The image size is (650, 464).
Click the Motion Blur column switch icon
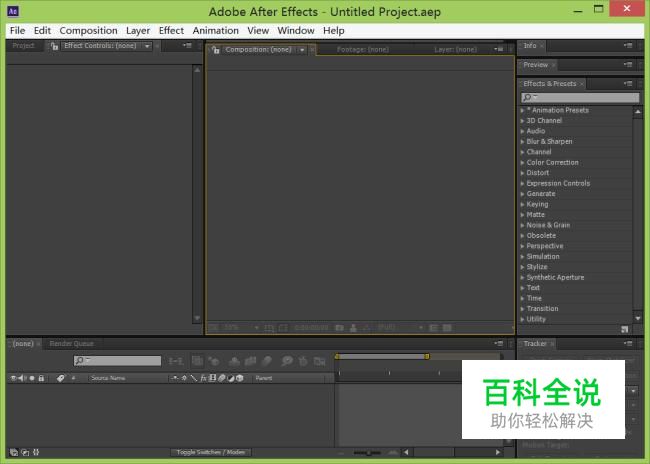(x=222, y=378)
